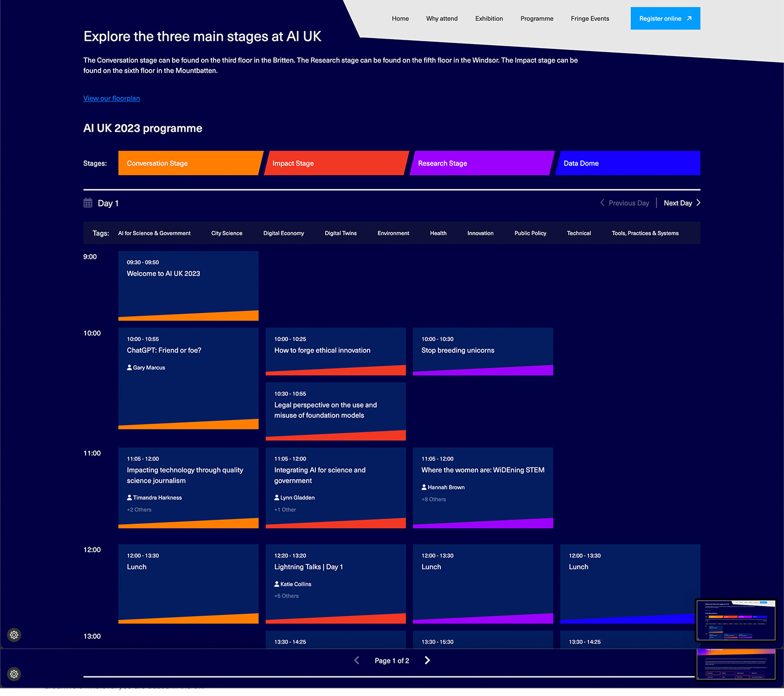The height and width of the screenshot is (696, 784).
Task: Click the person icon beside Katie Collins
Action: point(277,584)
